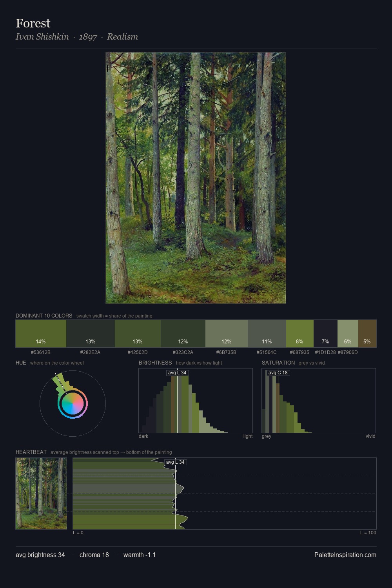This screenshot has height=588, width=392.
Task: Click the 'grey' axis label
Action: point(267,436)
